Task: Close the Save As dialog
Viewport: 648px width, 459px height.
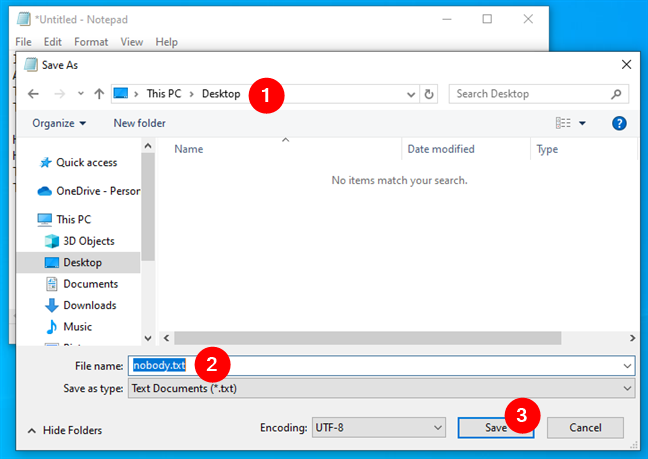Action: click(626, 64)
